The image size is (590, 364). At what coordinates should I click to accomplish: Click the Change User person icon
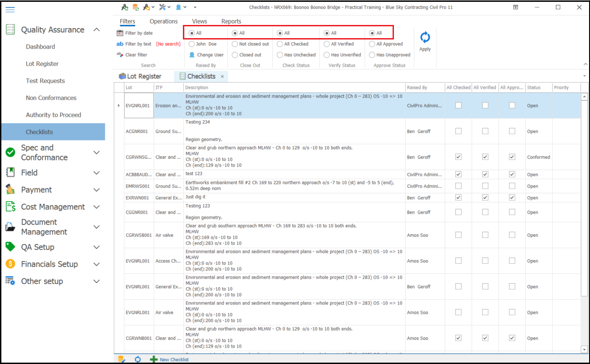[192, 55]
